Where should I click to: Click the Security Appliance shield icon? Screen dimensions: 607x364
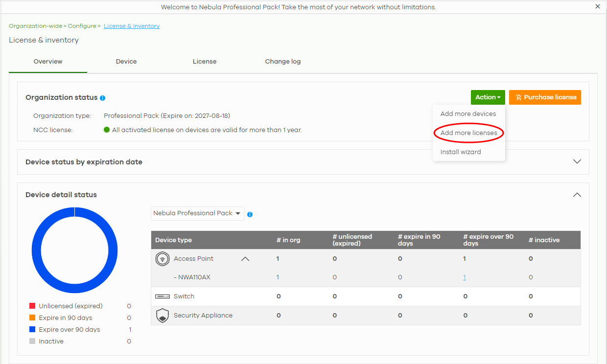(x=163, y=316)
